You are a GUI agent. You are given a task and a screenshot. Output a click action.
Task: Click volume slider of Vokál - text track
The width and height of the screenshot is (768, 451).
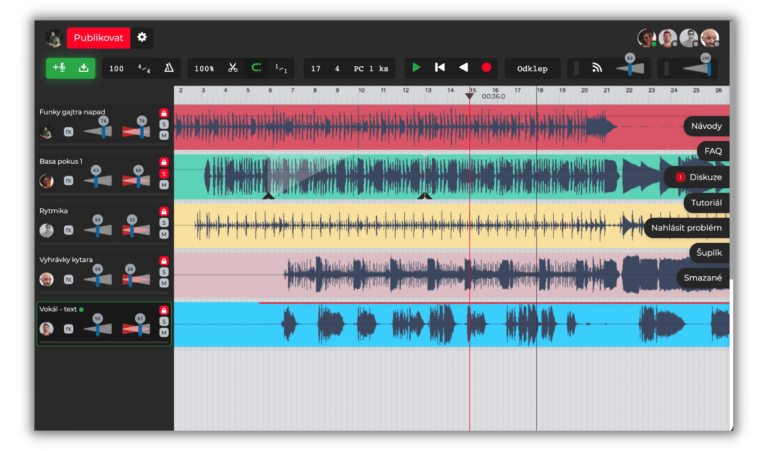click(97, 328)
